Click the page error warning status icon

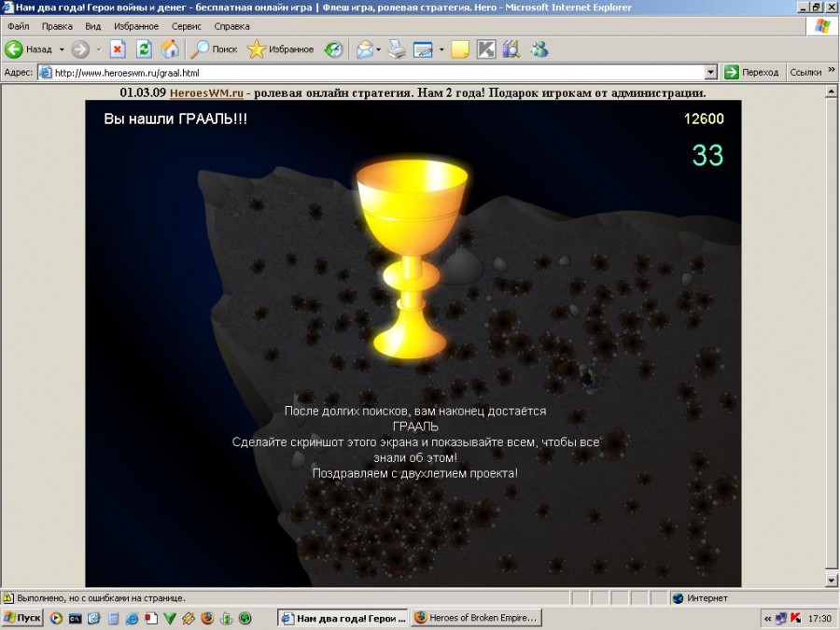(x=8, y=598)
